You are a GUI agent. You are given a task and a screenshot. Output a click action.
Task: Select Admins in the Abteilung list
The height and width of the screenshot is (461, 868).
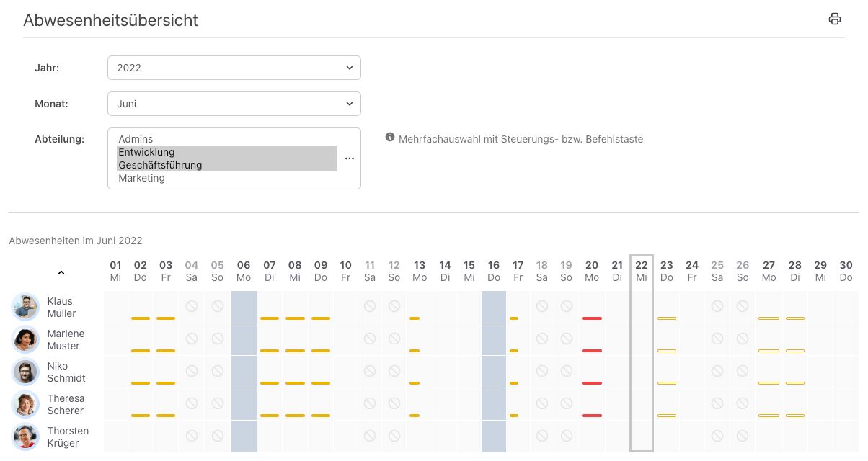click(x=136, y=139)
